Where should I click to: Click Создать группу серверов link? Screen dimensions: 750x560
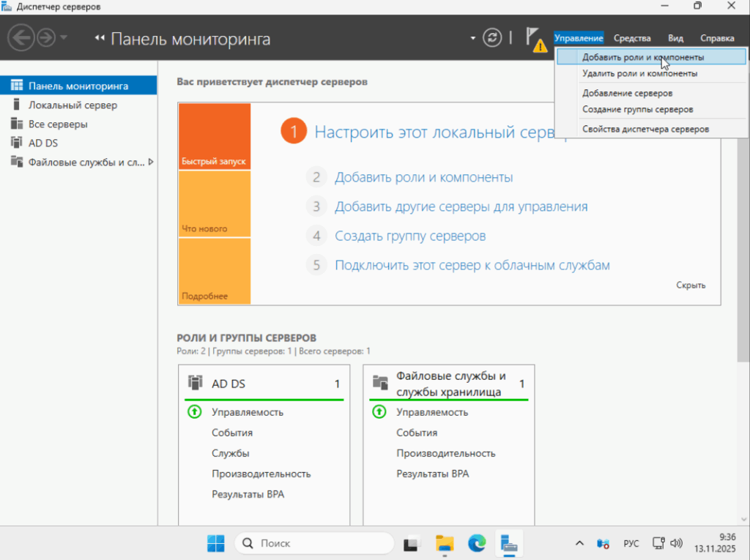pos(410,236)
